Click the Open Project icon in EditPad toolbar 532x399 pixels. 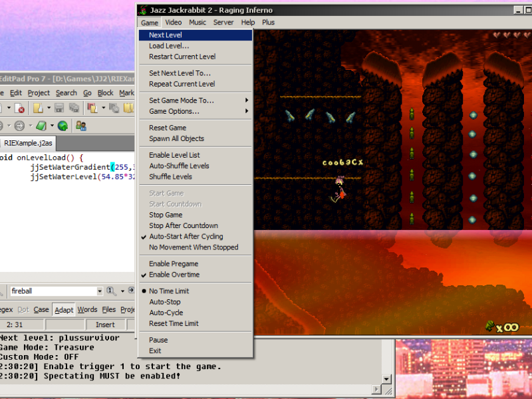pyautogui.click(x=92, y=108)
